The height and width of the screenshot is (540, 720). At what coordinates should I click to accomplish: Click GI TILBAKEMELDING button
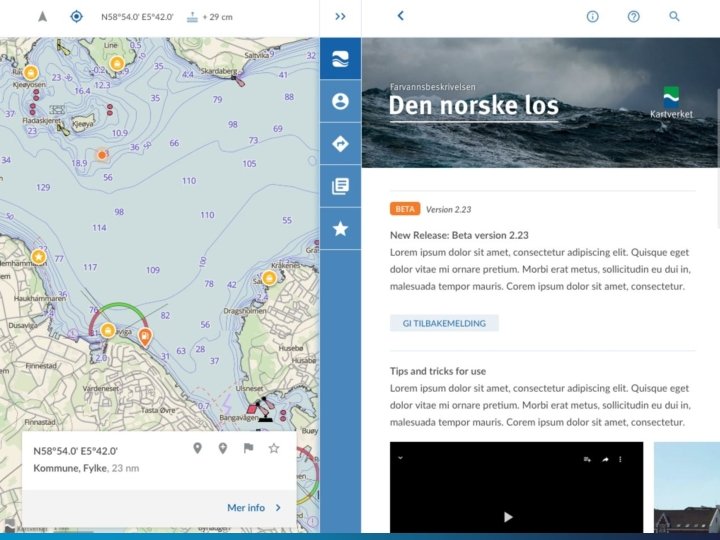click(444, 323)
